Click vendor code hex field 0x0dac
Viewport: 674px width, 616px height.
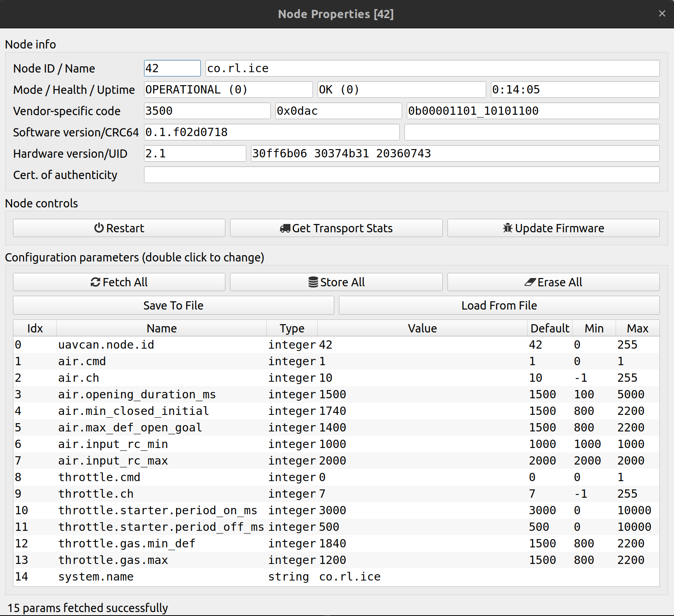[339, 111]
